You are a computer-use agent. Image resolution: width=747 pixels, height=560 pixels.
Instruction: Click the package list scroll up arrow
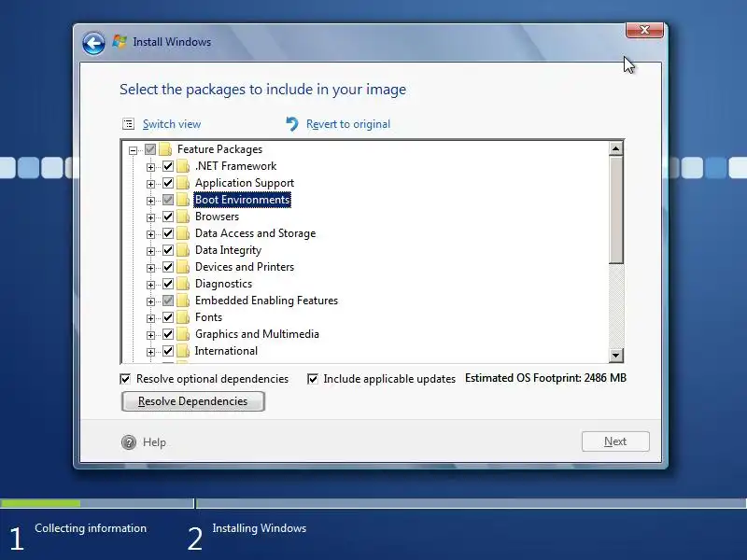click(x=615, y=148)
